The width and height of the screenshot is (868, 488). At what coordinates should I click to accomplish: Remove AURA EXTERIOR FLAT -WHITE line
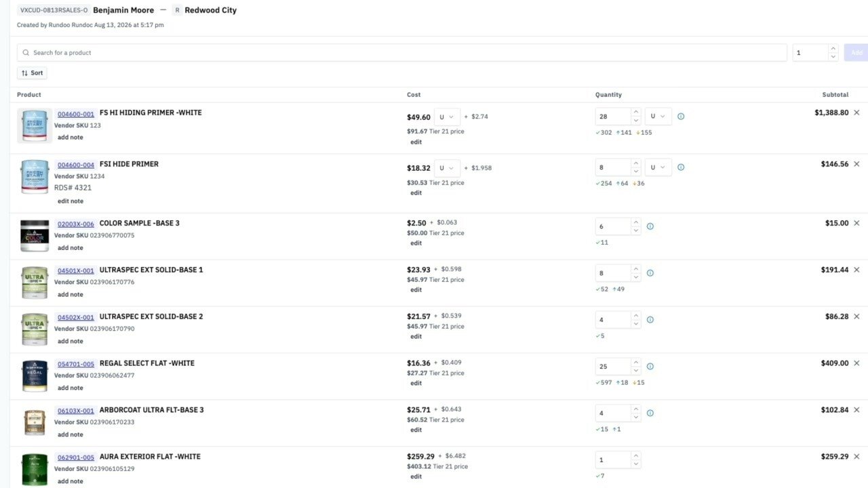click(856, 457)
